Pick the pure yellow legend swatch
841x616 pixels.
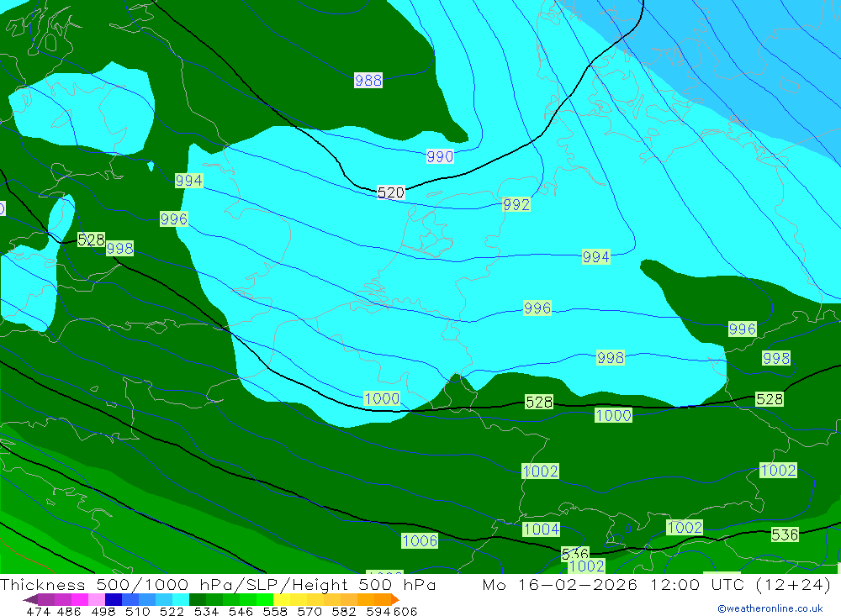(x=282, y=599)
